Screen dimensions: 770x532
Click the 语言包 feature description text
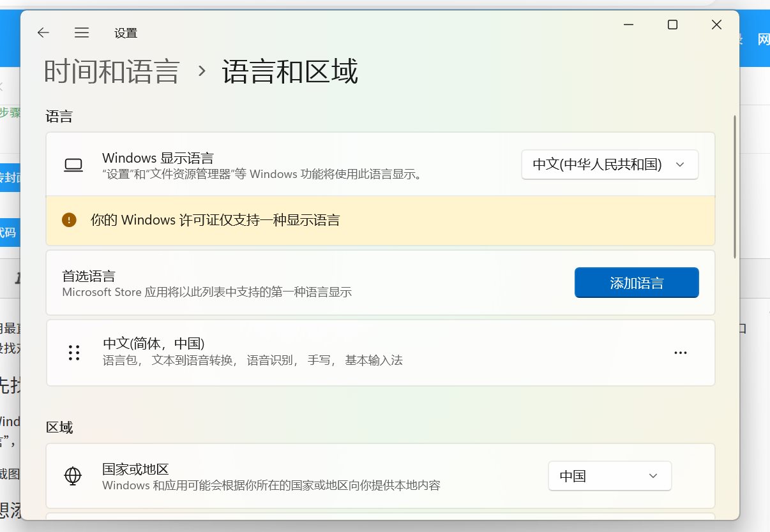253,360
